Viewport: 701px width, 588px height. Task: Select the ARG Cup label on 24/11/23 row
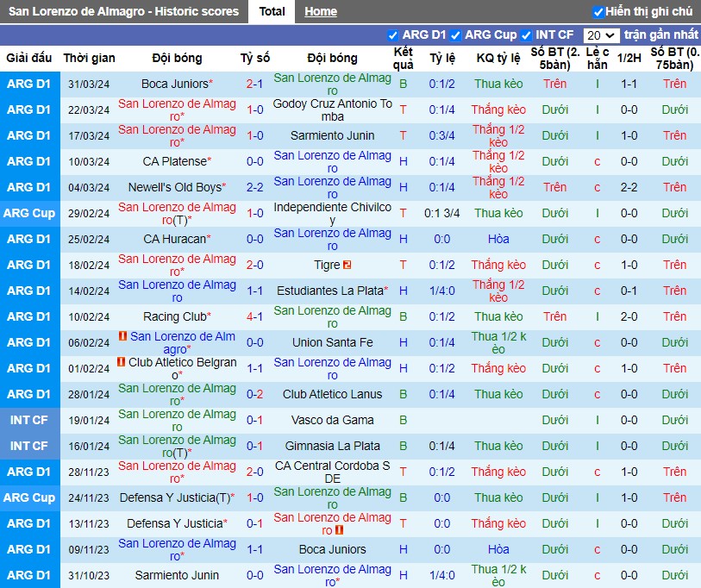(29, 498)
